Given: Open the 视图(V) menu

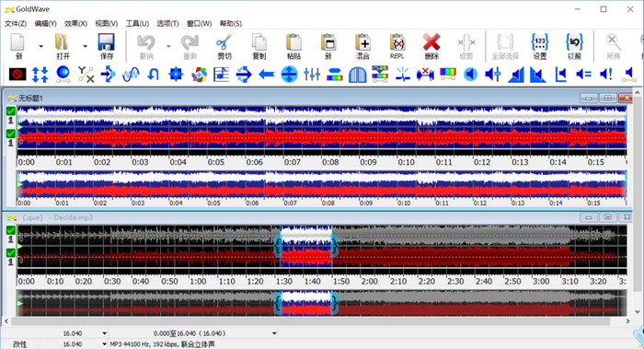Looking at the screenshot, I should coord(107,23).
